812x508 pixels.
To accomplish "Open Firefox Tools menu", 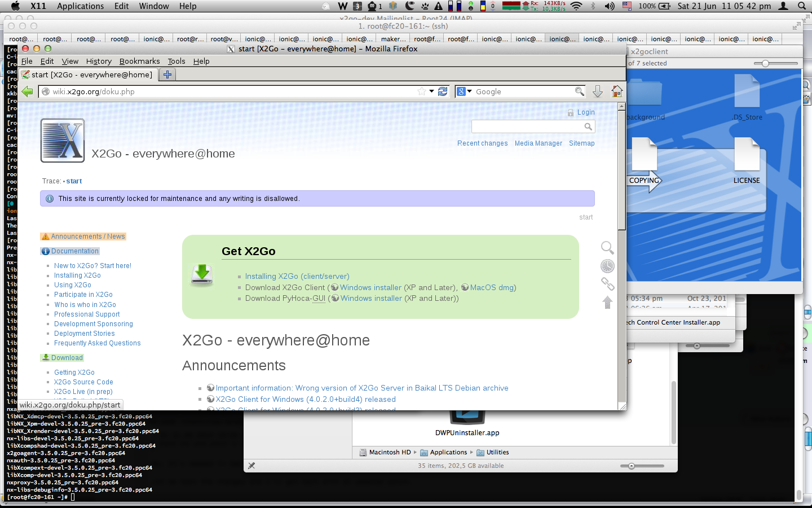I will coord(176,61).
